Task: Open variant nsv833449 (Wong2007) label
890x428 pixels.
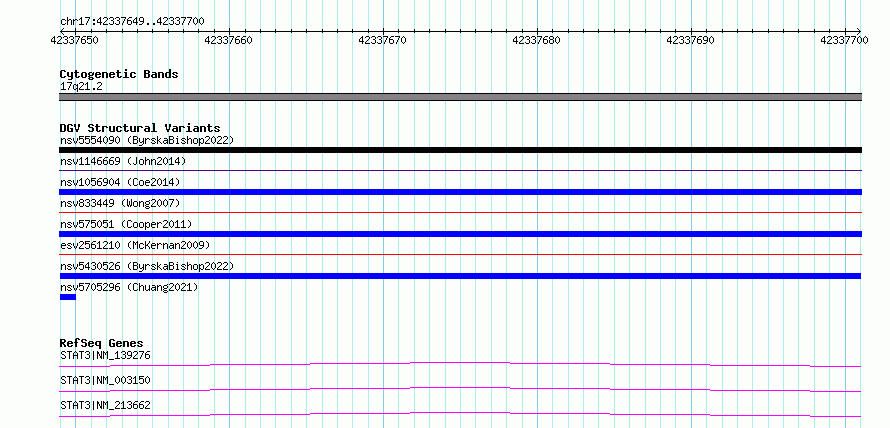Action: [120, 203]
